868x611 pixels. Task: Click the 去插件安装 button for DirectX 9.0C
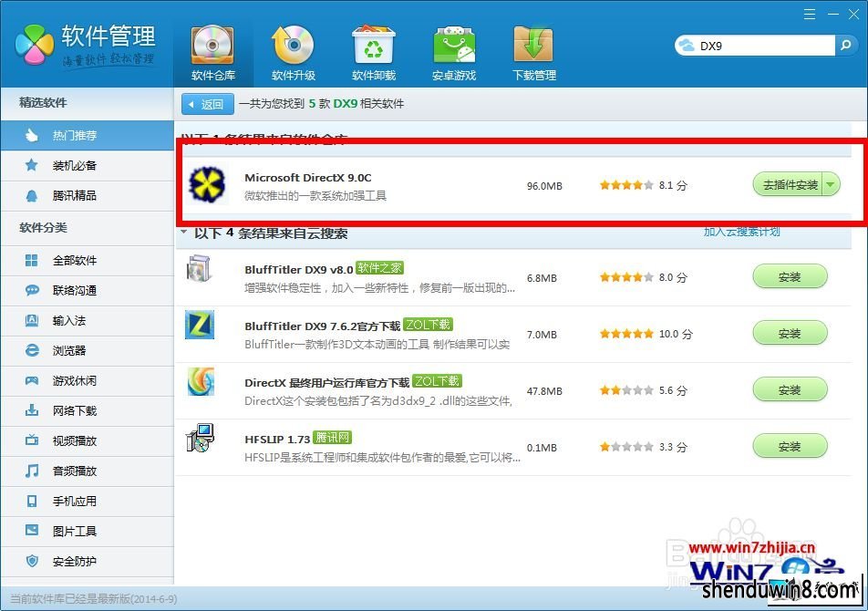pyautogui.click(x=789, y=185)
